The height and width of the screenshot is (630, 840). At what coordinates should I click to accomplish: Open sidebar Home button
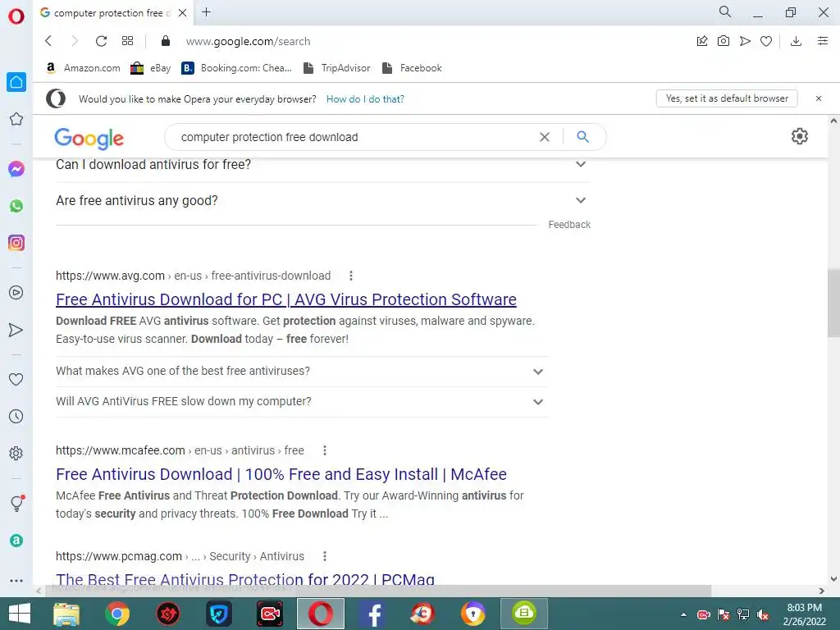16,82
